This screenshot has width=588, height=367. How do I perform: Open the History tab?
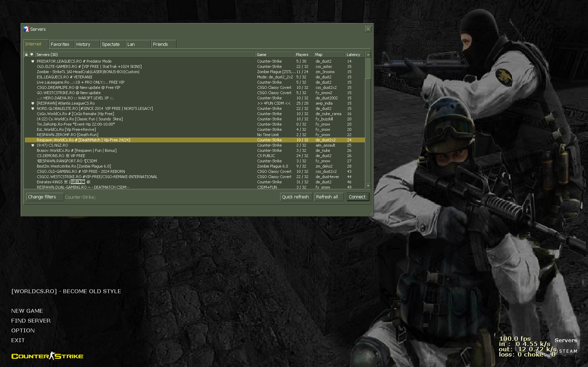point(87,44)
